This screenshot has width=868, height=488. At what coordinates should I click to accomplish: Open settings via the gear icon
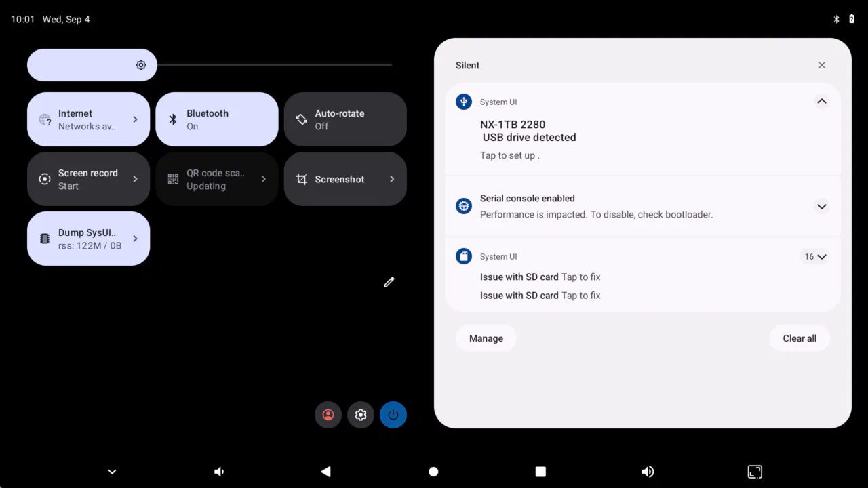(x=361, y=415)
